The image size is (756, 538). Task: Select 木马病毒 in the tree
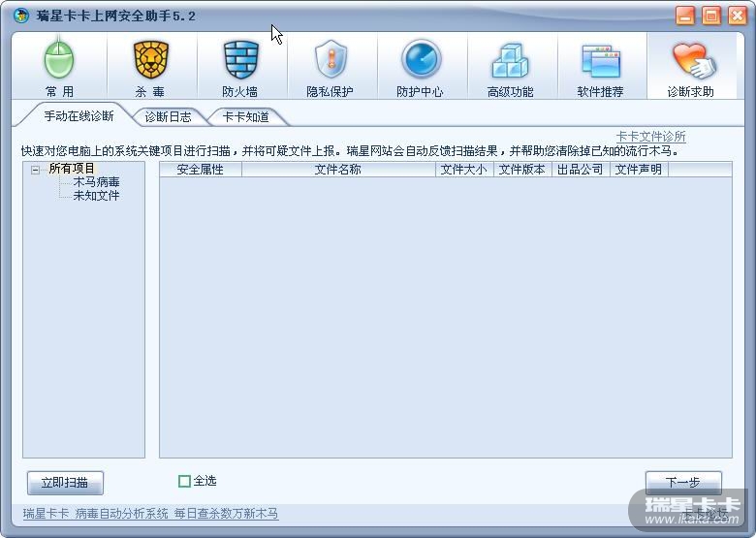point(96,182)
